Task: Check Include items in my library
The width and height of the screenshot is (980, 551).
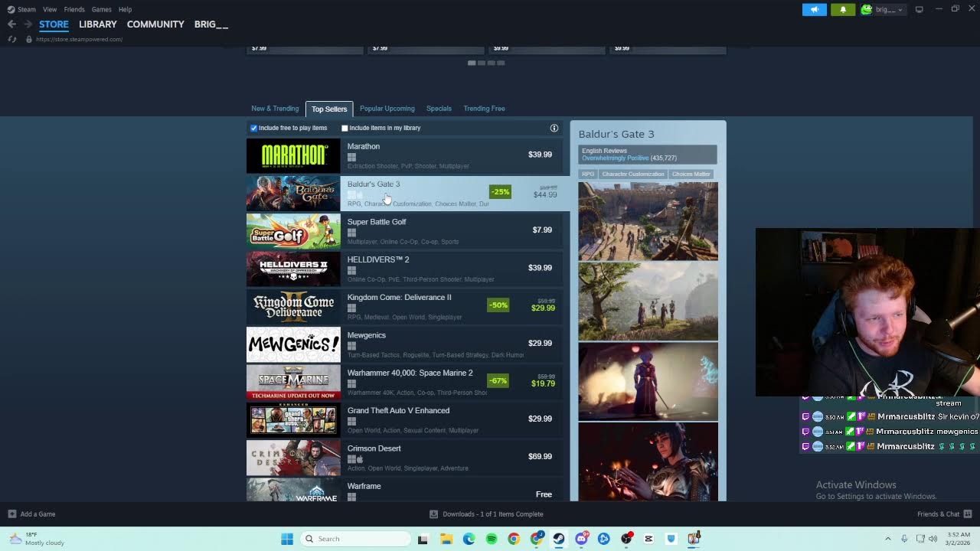Action: [345, 128]
